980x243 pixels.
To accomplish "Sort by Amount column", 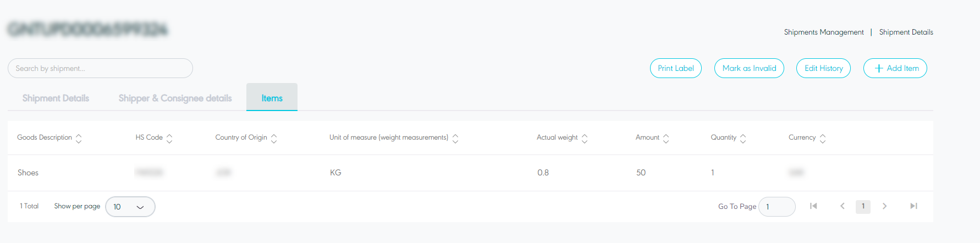I will [x=666, y=138].
